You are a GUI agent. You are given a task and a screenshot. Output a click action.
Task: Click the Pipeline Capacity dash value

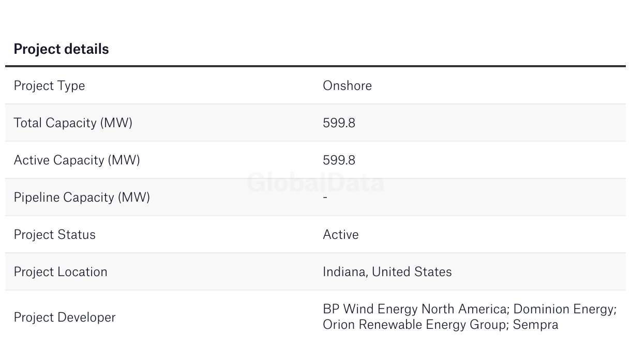(x=325, y=197)
